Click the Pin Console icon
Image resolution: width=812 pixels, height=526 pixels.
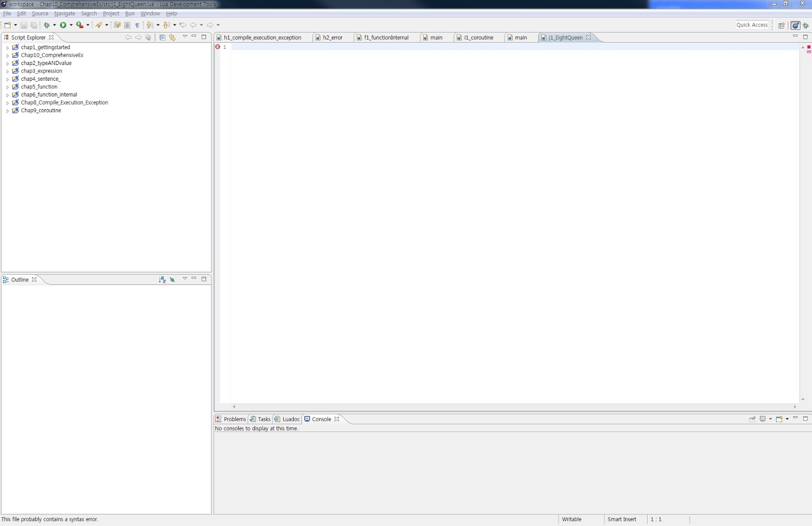[x=752, y=419]
